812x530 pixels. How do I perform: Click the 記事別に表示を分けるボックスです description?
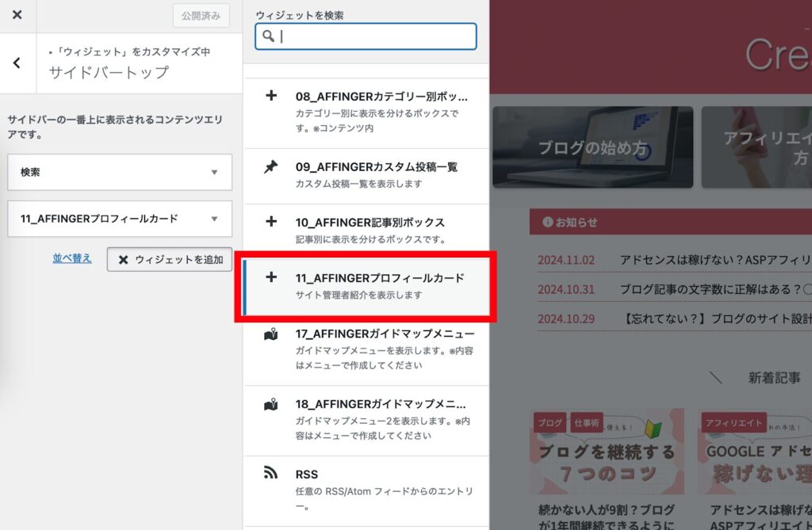(x=371, y=239)
